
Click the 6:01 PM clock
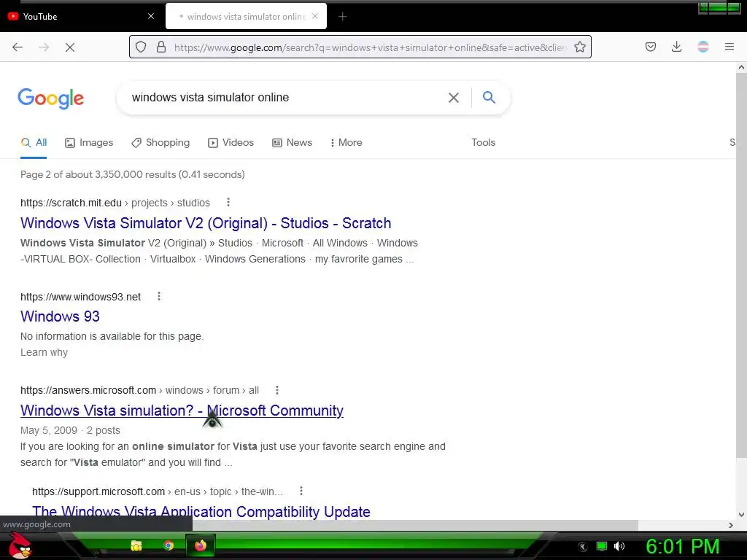pos(682,546)
